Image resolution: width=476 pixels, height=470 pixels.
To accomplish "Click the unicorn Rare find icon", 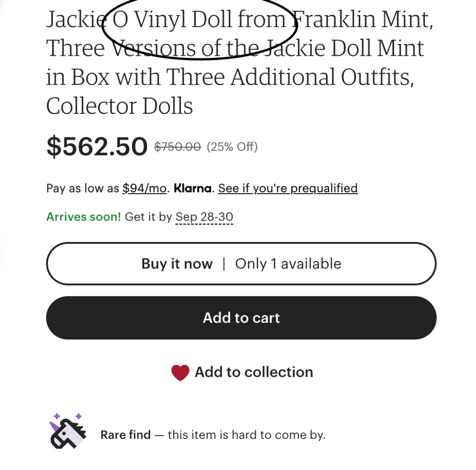I will click(68, 431).
